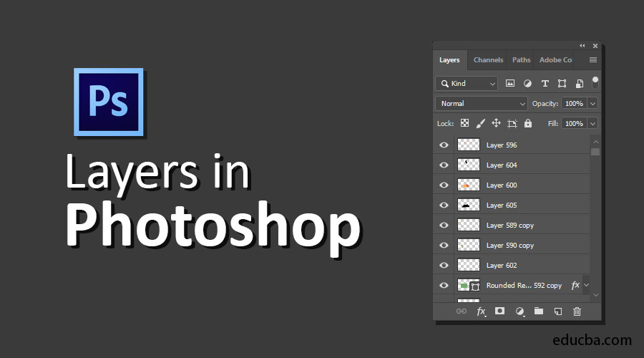The height and width of the screenshot is (358, 644).
Task: Delete layer using the trash icon
Action: pyautogui.click(x=577, y=311)
